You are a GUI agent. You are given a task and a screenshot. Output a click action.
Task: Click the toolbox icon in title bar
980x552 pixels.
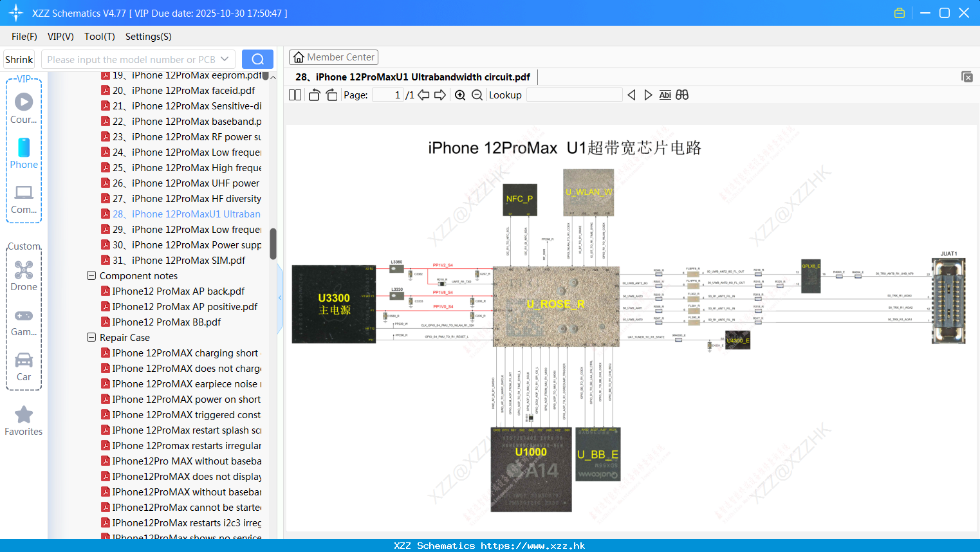pos(900,13)
